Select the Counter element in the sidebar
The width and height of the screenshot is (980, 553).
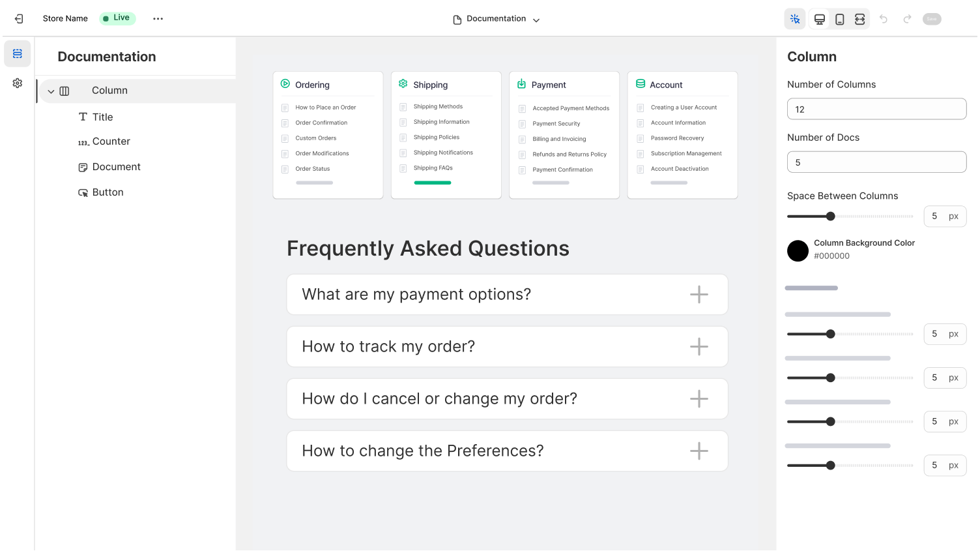pyautogui.click(x=110, y=142)
